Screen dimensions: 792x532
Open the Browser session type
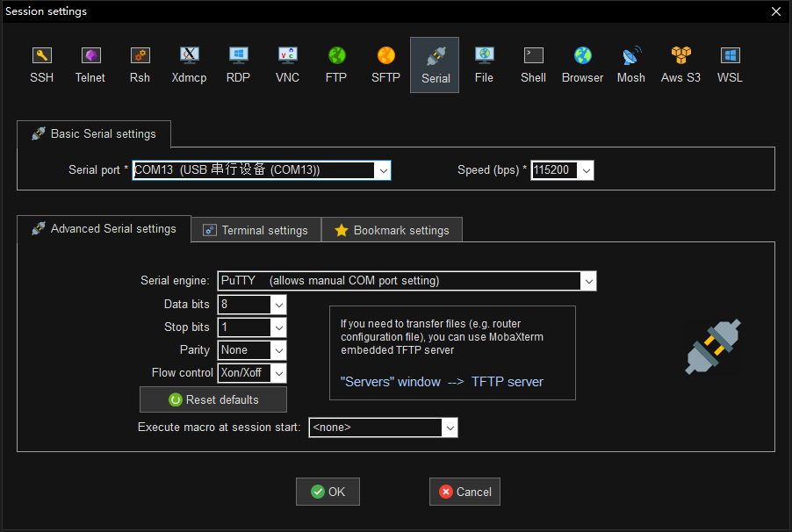point(582,65)
